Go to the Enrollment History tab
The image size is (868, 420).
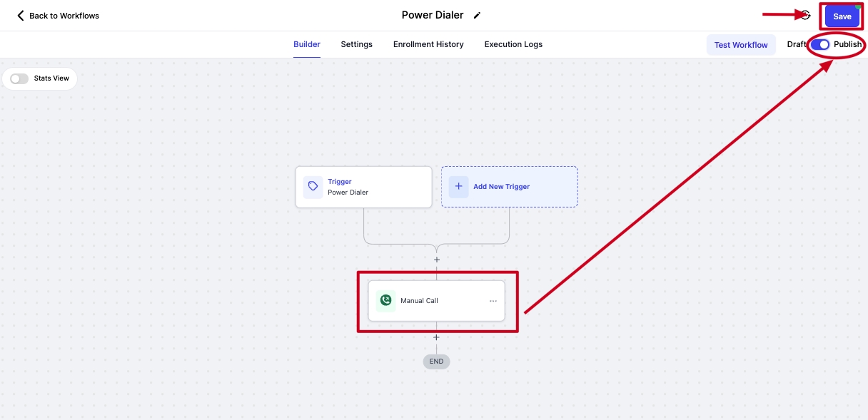click(428, 44)
